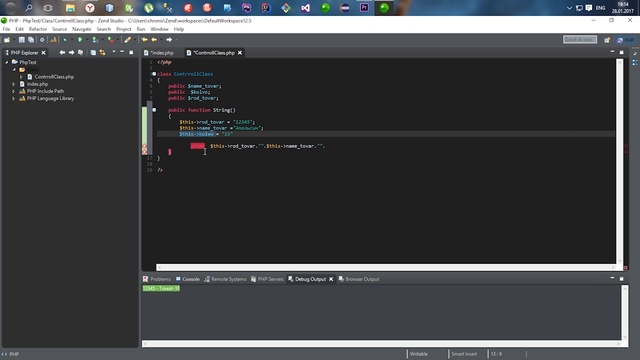640x360 pixels.
Task: Open the Source menu
Action: pyautogui.click(x=59, y=29)
